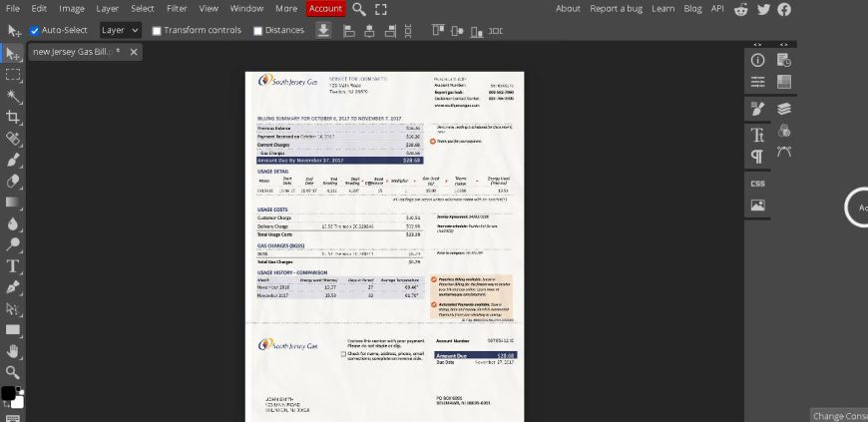Open the Paths panel

coord(784,152)
